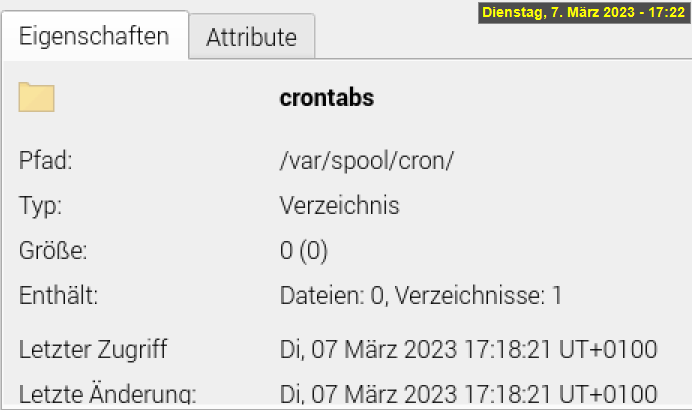Click the crontabs folder name
The height and width of the screenshot is (410, 692).
(327, 98)
